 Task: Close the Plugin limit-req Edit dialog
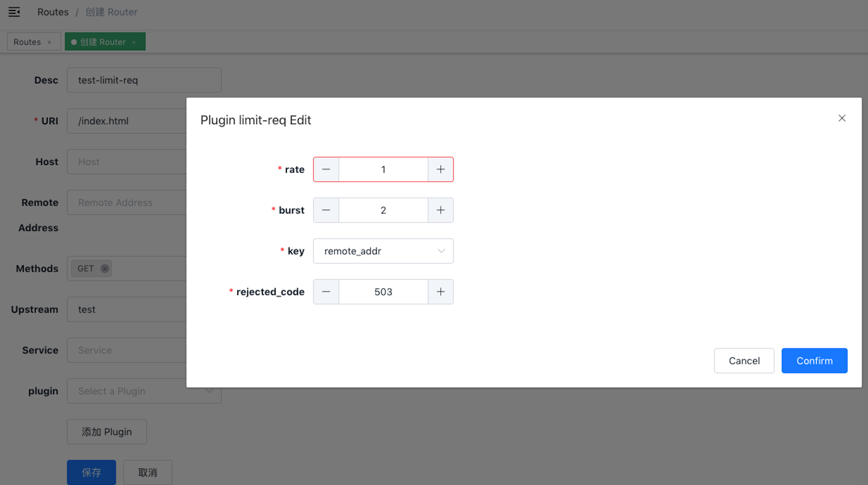pos(842,118)
